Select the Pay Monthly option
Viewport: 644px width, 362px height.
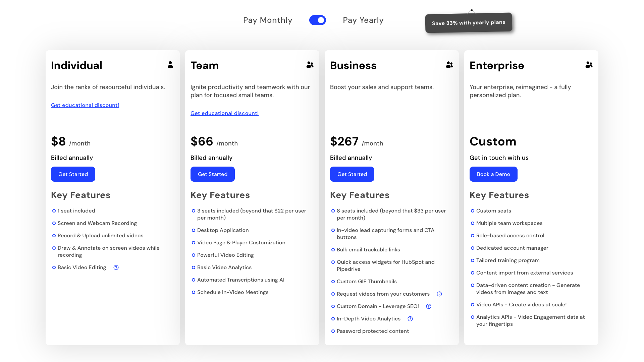coord(268,20)
